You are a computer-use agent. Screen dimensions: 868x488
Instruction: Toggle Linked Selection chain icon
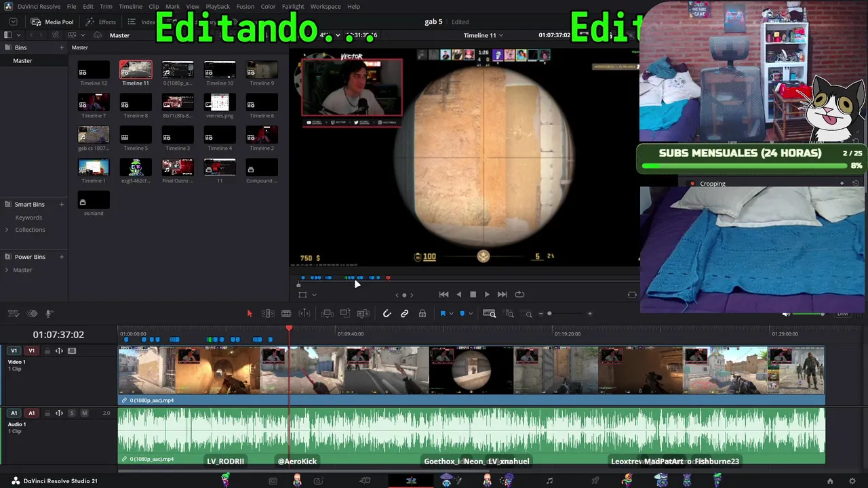[404, 313]
